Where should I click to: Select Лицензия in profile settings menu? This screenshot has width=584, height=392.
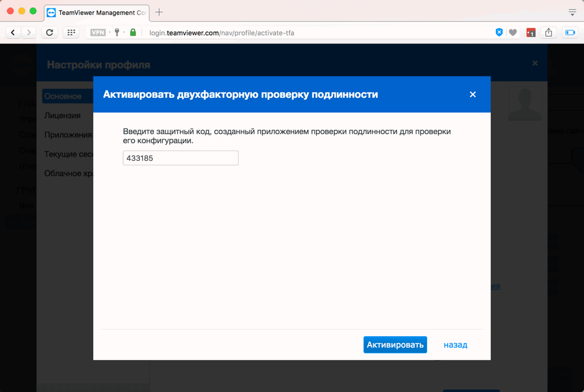(62, 115)
